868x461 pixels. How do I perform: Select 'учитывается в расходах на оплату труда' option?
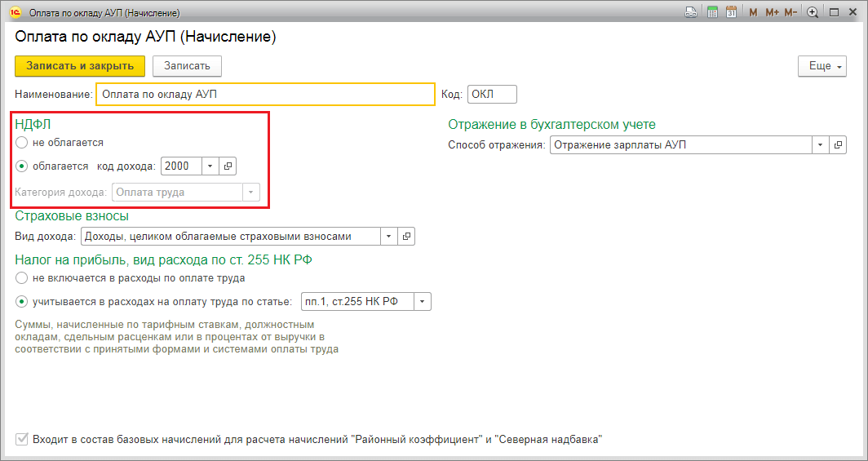[21, 302]
